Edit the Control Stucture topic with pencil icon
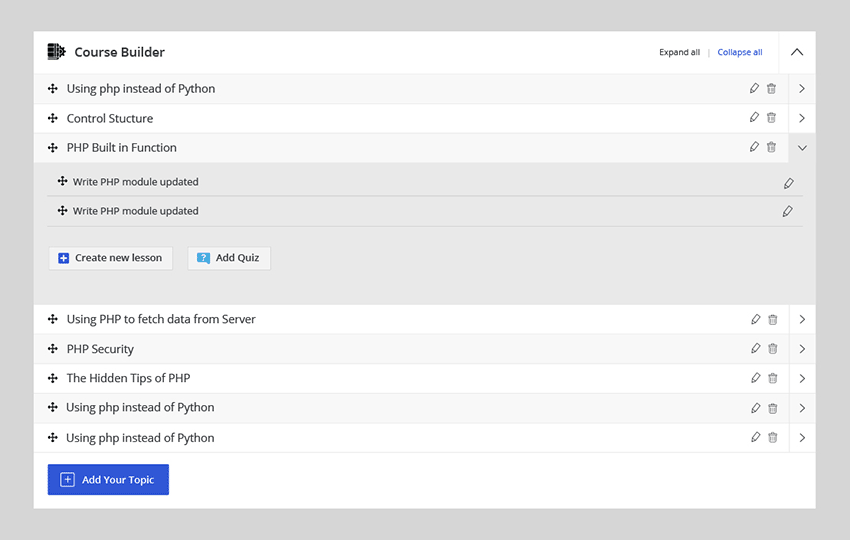 coord(754,118)
